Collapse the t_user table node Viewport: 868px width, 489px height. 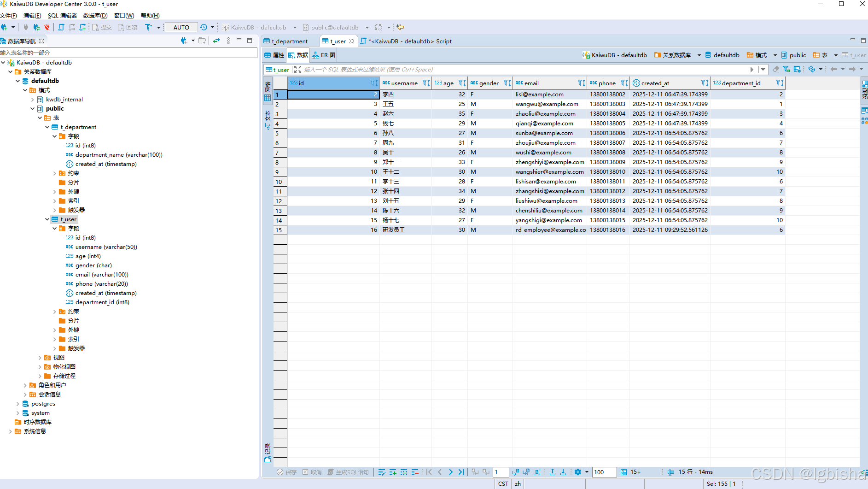pos(47,219)
